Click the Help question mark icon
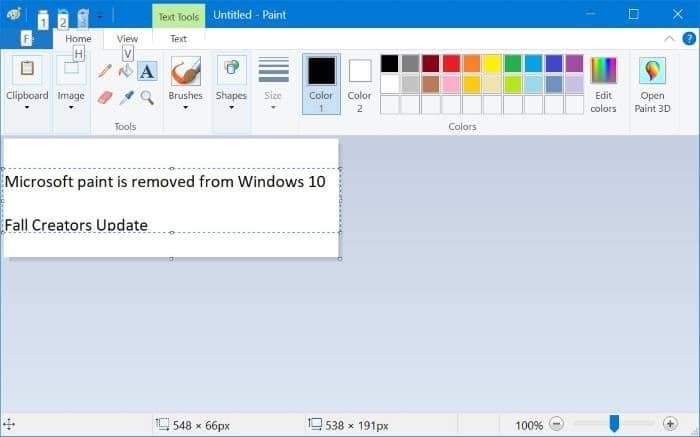 pos(689,38)
